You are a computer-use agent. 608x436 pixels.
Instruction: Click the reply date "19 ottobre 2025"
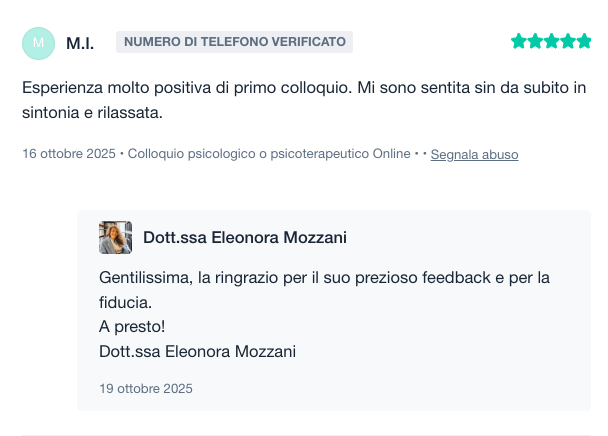point(146,388)
